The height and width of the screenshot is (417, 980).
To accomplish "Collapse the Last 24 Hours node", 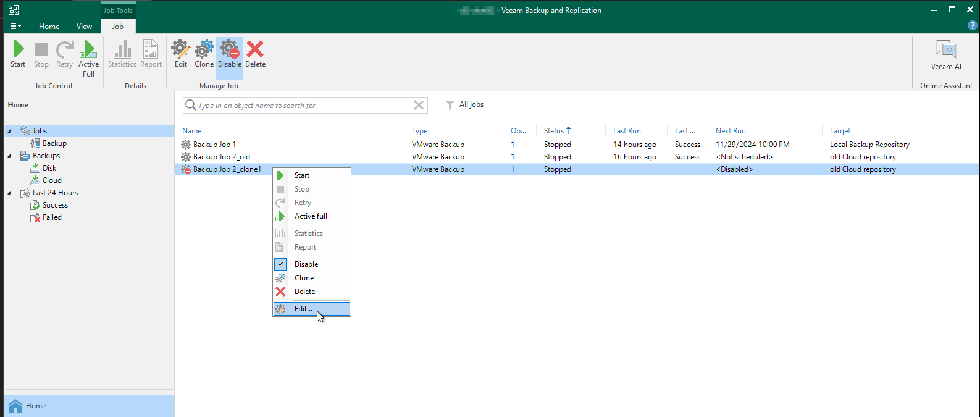I will [x=9, y=193].
